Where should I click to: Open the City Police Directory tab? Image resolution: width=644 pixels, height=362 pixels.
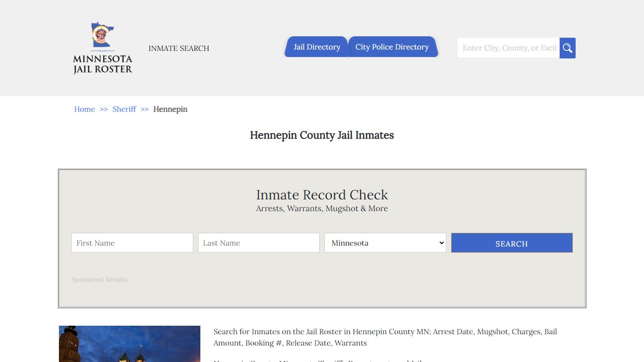click(392, 47)
